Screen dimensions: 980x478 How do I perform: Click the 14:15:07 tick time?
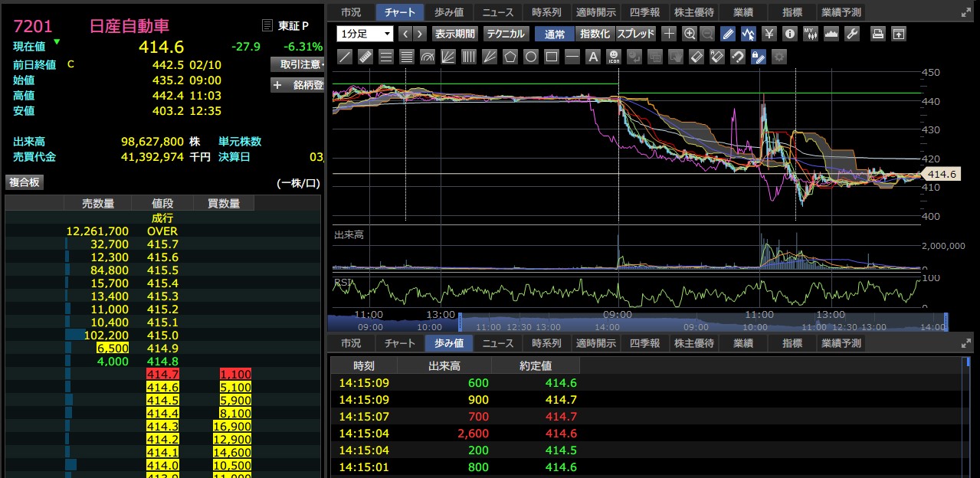pyautogui.click(x=363, y=417)
